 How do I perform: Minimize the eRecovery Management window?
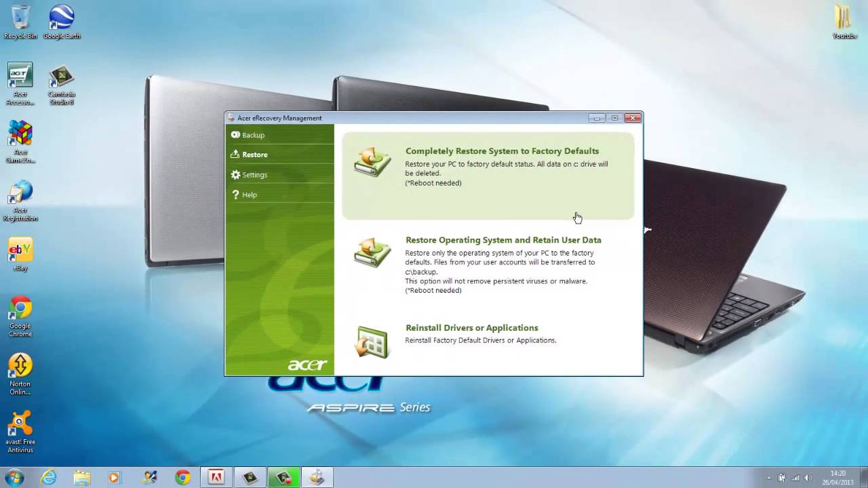597,118
